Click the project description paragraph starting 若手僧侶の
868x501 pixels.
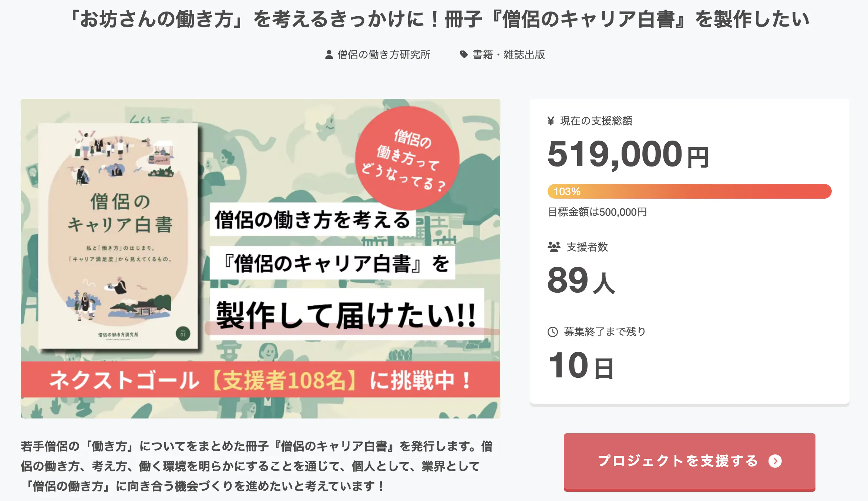pyautogui.click(x=256, y=466)
